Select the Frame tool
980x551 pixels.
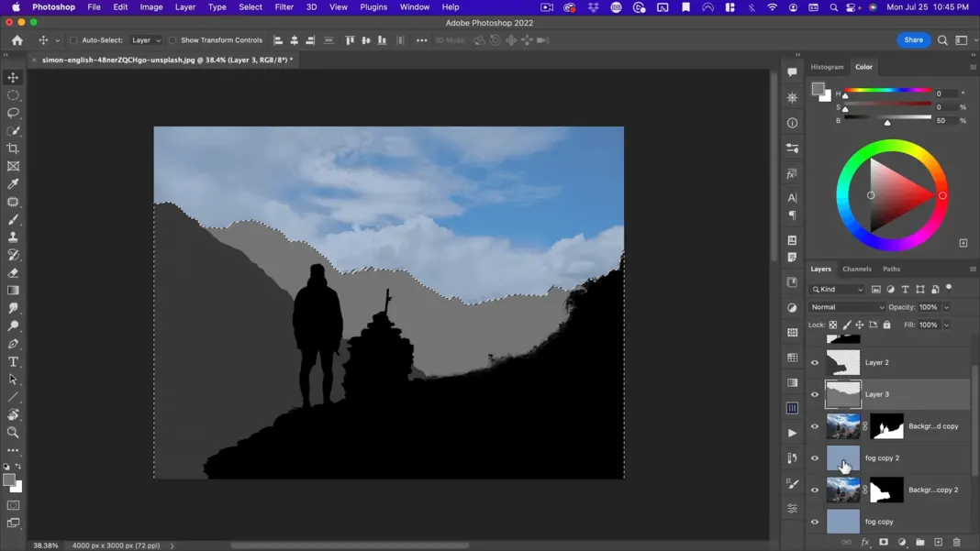[13, 166]
